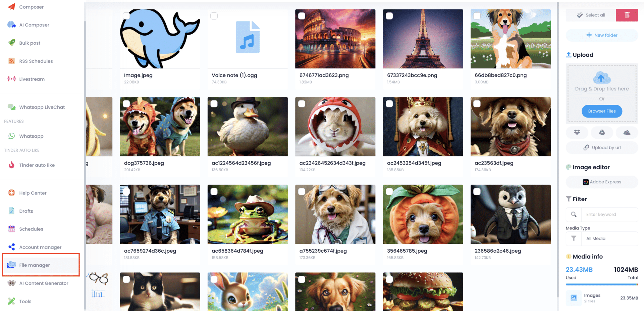
Task: Click the Livestream broadcast icon
Action: point(12,79)
